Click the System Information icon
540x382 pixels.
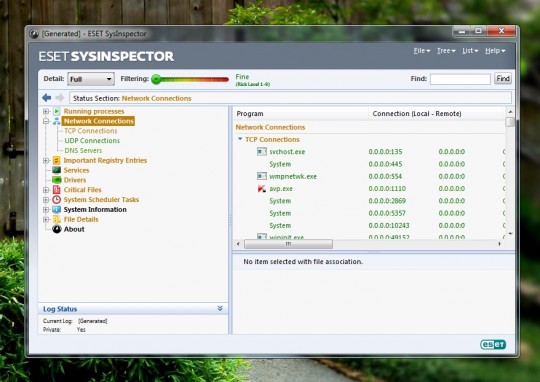point(56,209)
